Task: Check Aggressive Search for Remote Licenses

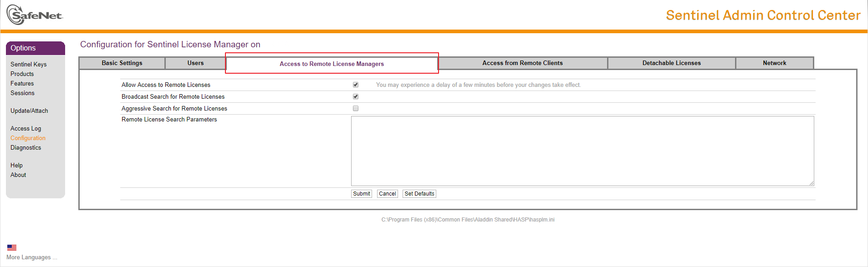Action: [x=356, y=108]
